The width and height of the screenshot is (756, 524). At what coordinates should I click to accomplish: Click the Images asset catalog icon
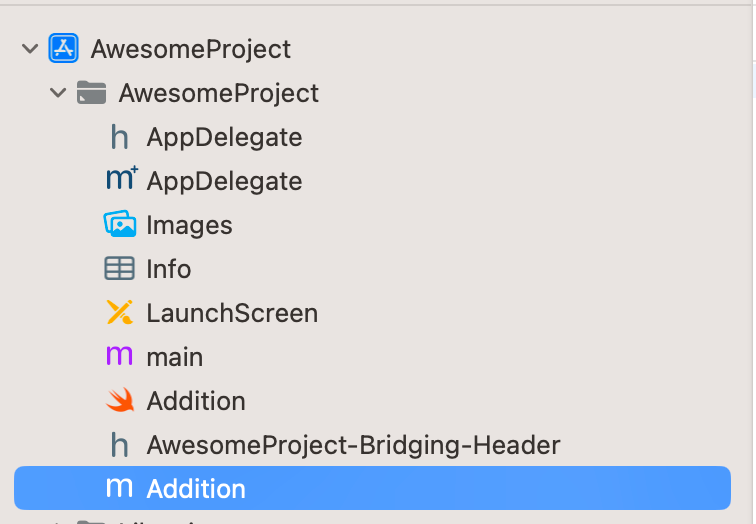tap(120, 224)
